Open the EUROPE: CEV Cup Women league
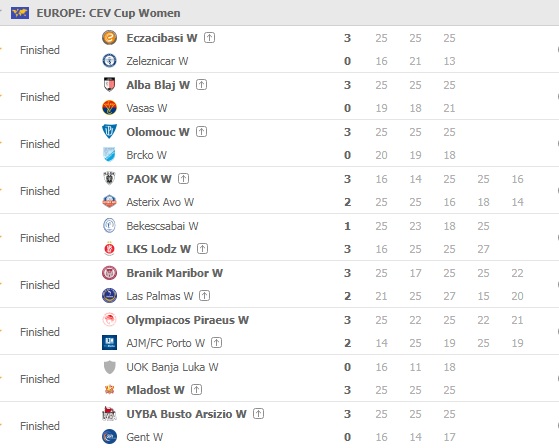This screenshot has width=559, height=448. pos(108,13)
